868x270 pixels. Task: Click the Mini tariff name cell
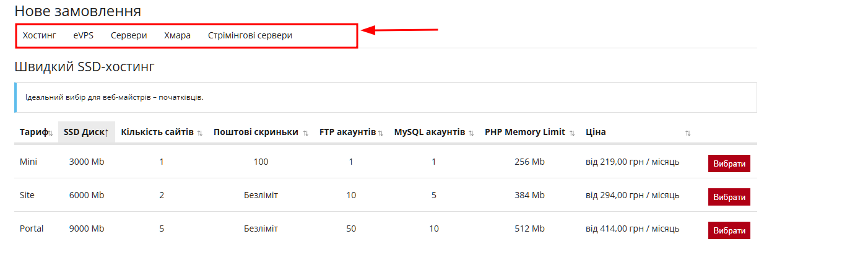[28, 162]
